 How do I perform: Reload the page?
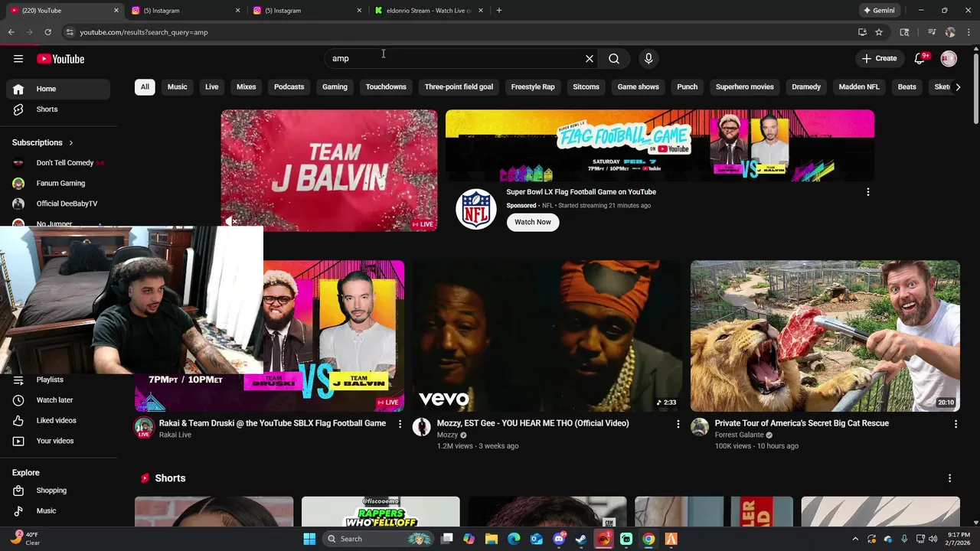point(47,32)
